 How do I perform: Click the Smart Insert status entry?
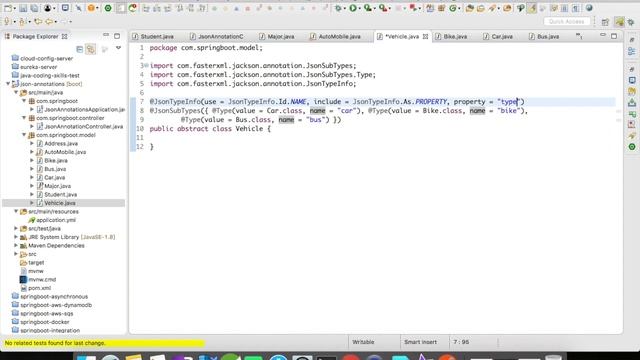[420, 342]
